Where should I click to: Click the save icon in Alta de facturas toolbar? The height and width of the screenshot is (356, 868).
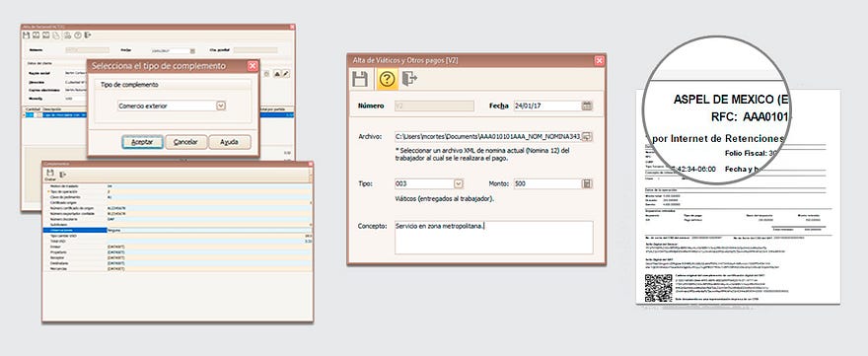click(26, 35)
